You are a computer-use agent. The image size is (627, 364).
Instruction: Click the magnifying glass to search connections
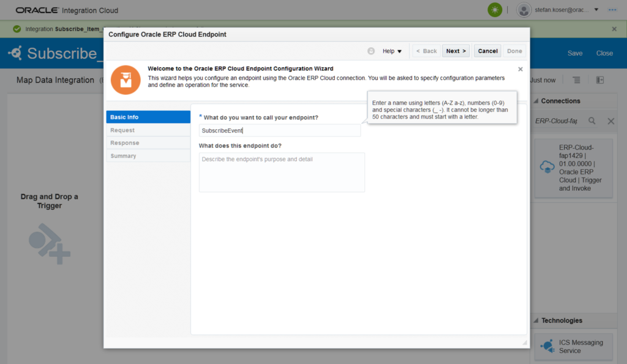click(x=591, y=121)
